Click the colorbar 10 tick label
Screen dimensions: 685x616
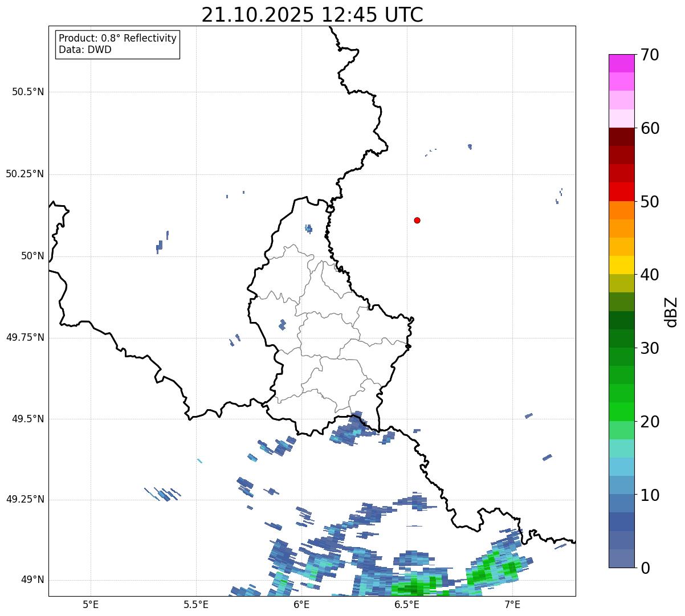pyautogui.click(x=650, y=495)
